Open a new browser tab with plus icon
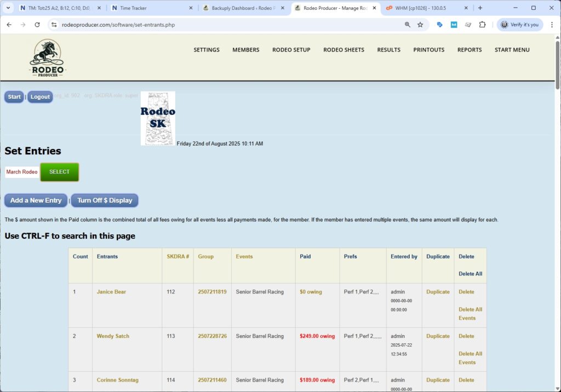This screenshot has width=561, height=392. [480, 8]
